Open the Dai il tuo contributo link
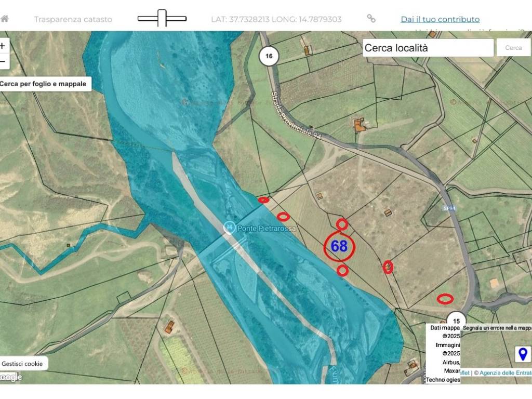This screenshot has height=399, width=532. (440, 19)
